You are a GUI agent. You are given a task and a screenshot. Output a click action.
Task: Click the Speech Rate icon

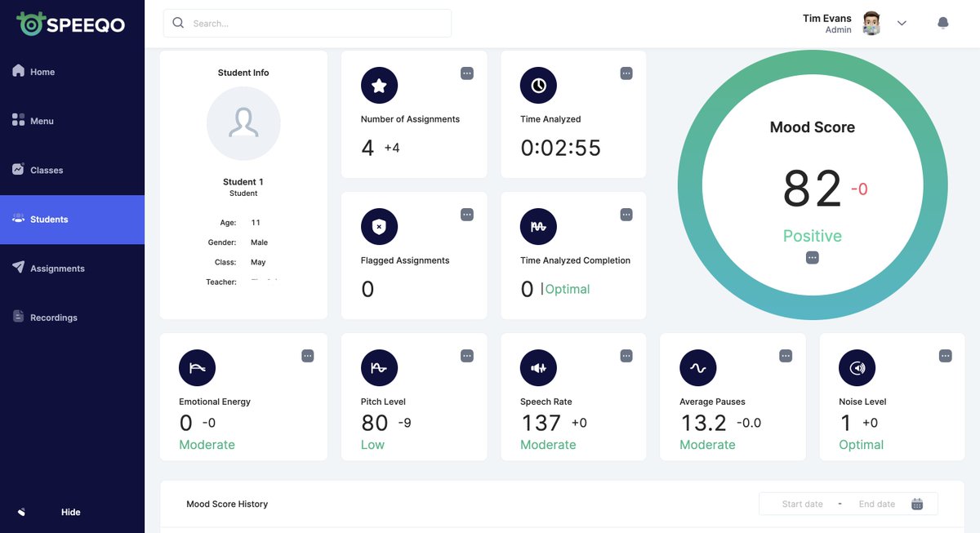tap(538, 367)
